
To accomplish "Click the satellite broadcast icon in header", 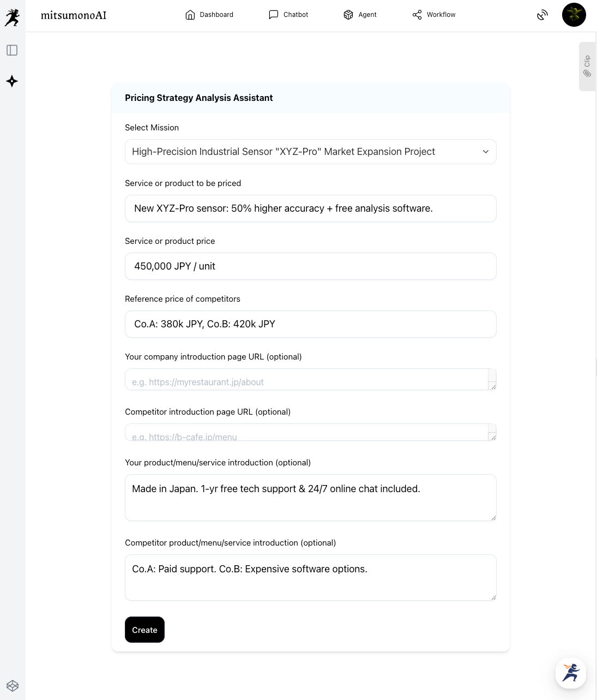I will 542,15.
